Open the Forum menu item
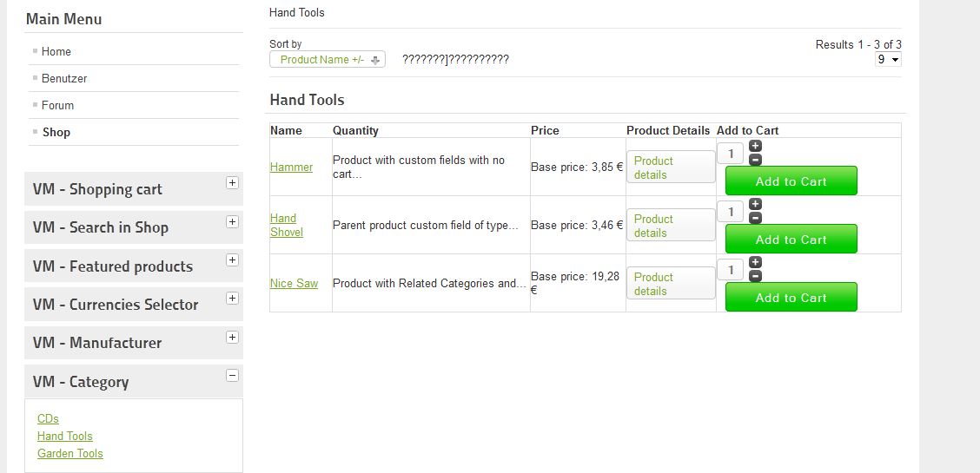 [x=57, y=105]
